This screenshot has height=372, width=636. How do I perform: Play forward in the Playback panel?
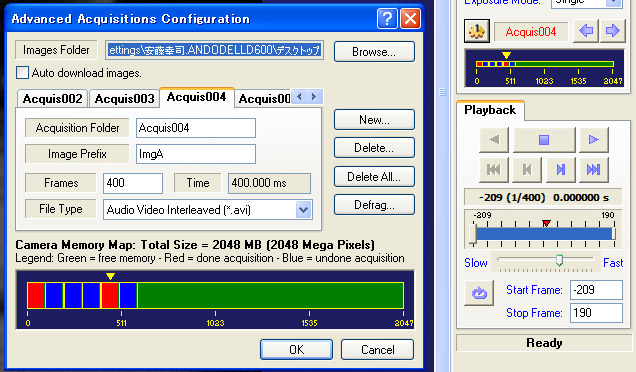tap(594, 140)
